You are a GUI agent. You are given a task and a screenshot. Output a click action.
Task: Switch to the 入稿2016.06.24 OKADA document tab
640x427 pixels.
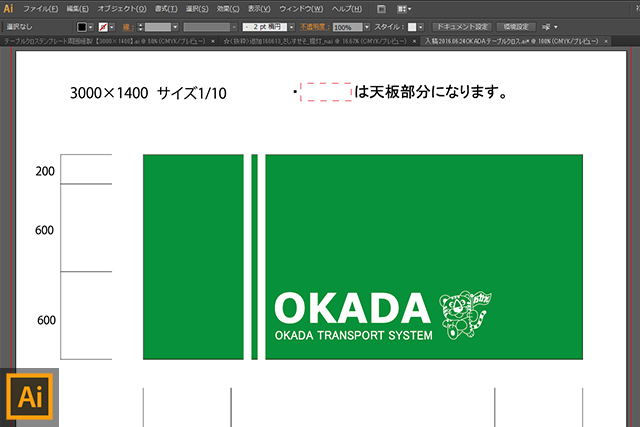pos(511,41)
